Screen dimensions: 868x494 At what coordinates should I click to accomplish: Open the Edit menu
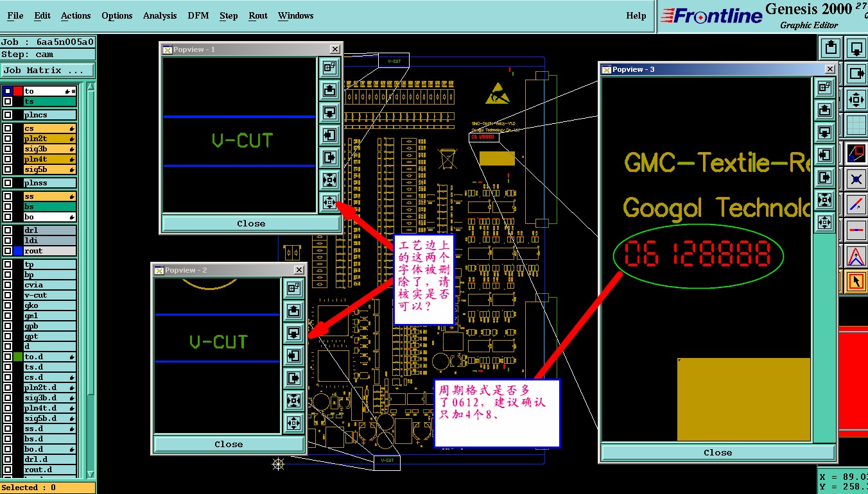pos(42,15)
